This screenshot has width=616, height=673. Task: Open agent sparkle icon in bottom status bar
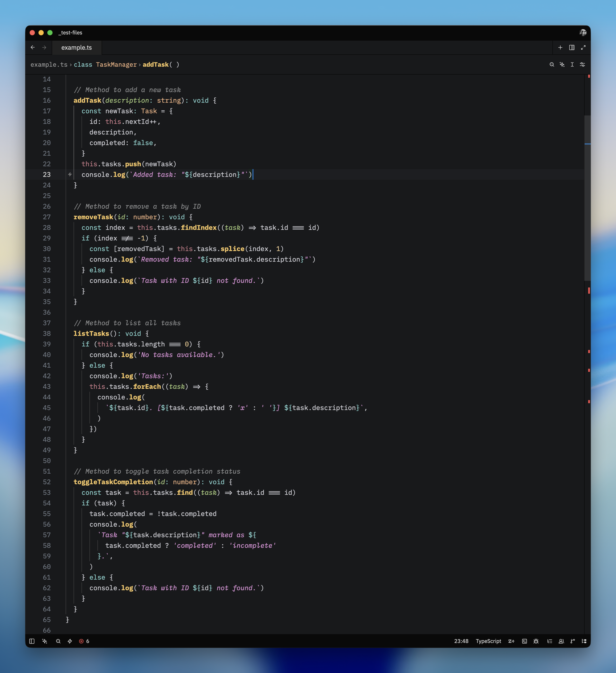tap(44, 641)
